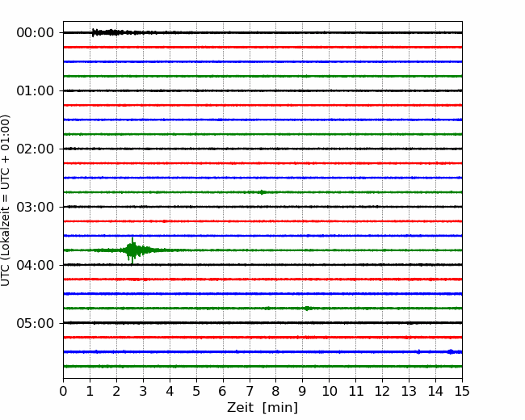Click the seismic event at the start of the 00:00 trace
The image size is (525, 420).
click(x=105, y=32)
